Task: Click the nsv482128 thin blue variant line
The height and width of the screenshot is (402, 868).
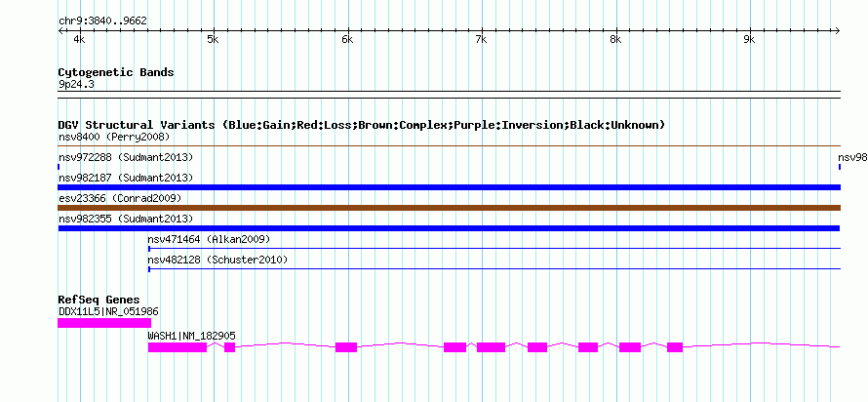Action: pyautogui.click(x=494, y=269)
